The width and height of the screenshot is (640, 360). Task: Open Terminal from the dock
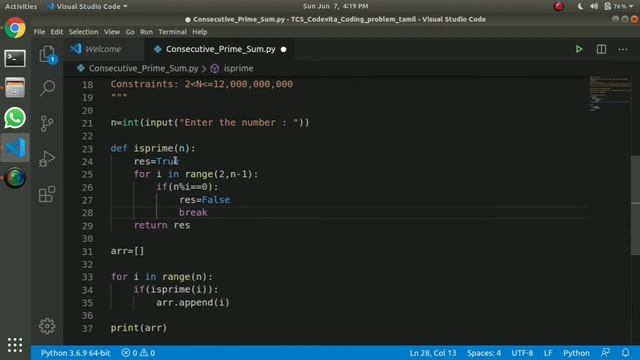(x=15, y=58)
